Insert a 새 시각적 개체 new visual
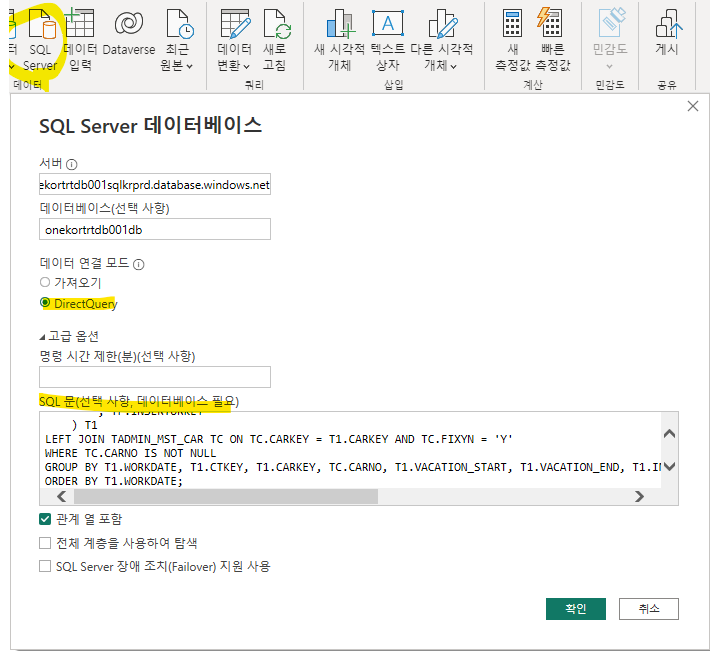 click(340, 41)
